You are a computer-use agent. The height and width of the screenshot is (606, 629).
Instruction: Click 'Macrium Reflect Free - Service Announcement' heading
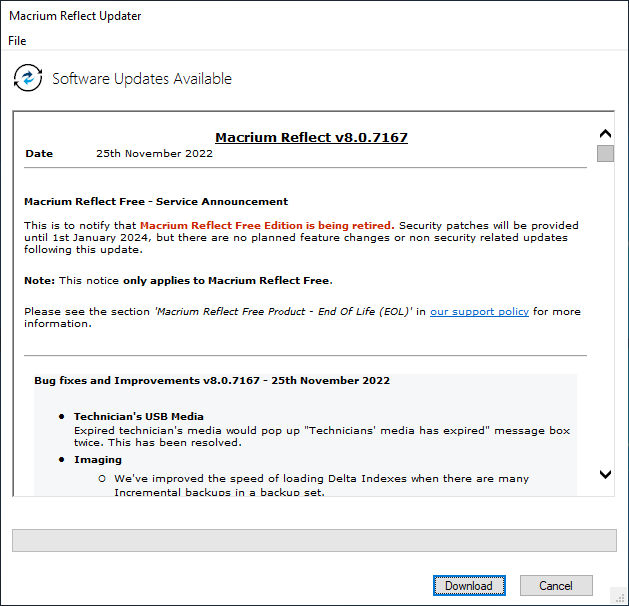pos(156,201)
